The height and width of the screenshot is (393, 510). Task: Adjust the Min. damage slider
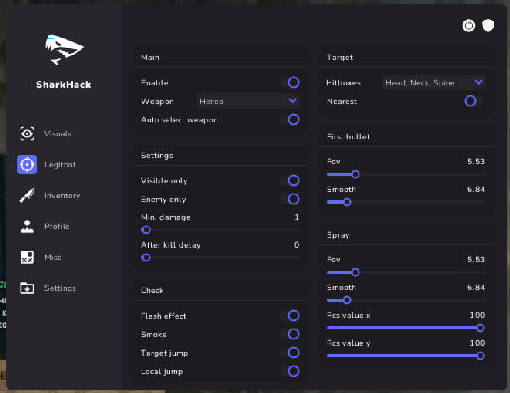pyautogui.click(x=220, y=230)
